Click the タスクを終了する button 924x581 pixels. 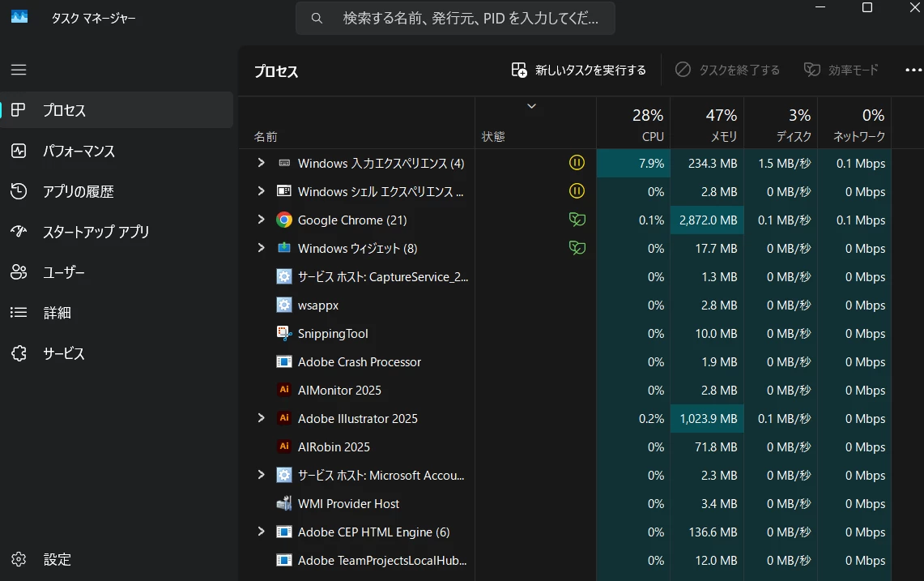[728, 70]
